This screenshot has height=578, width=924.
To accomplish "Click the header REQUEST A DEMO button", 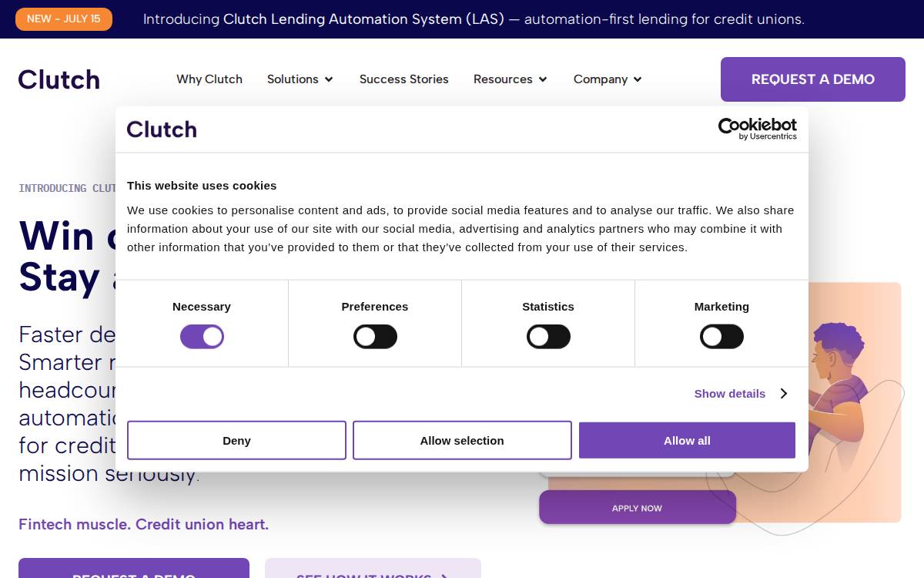I will point(813,79).
